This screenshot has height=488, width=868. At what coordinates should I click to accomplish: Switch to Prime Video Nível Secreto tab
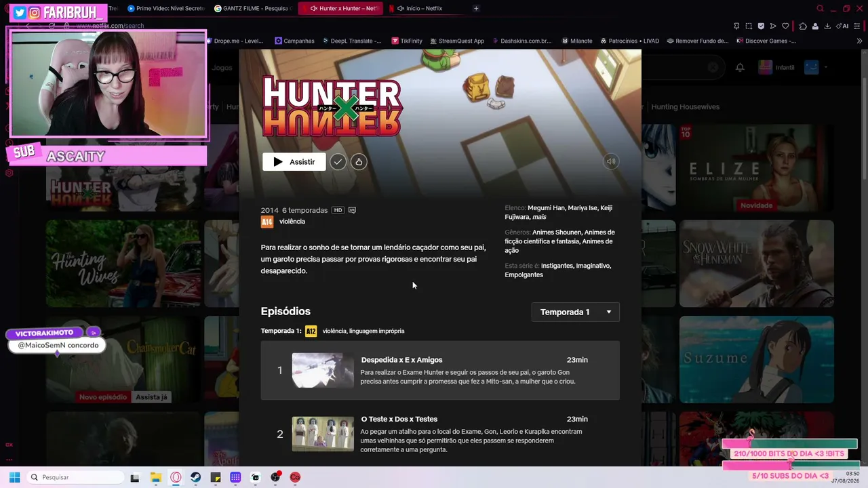[165, 8]
